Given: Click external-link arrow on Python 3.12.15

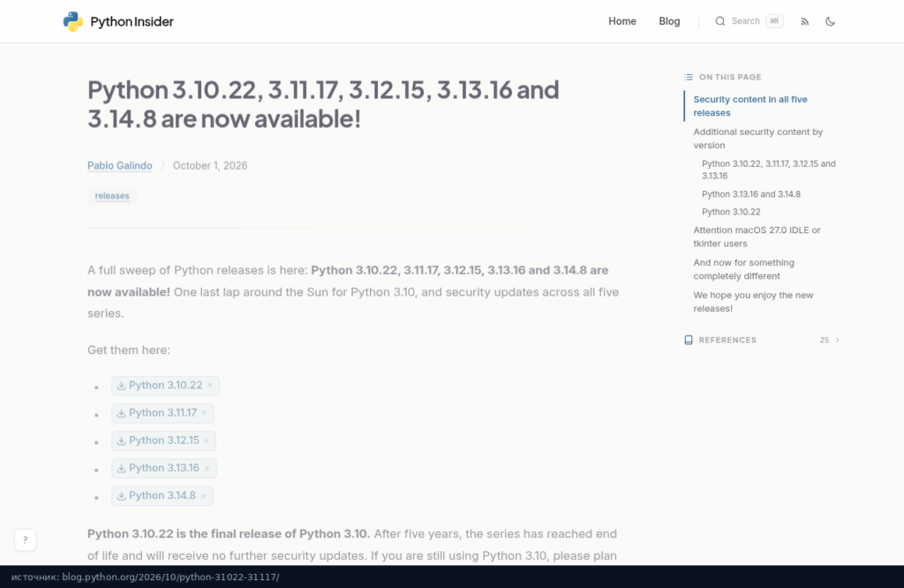Looking at the screenshot, I should tap(207, 441).
